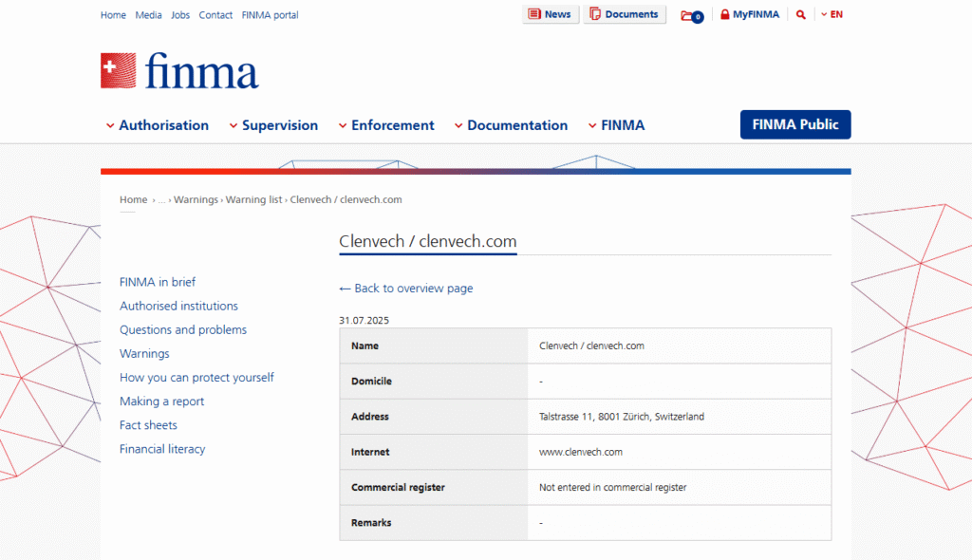Open the Jobs link

coord(180,15)
